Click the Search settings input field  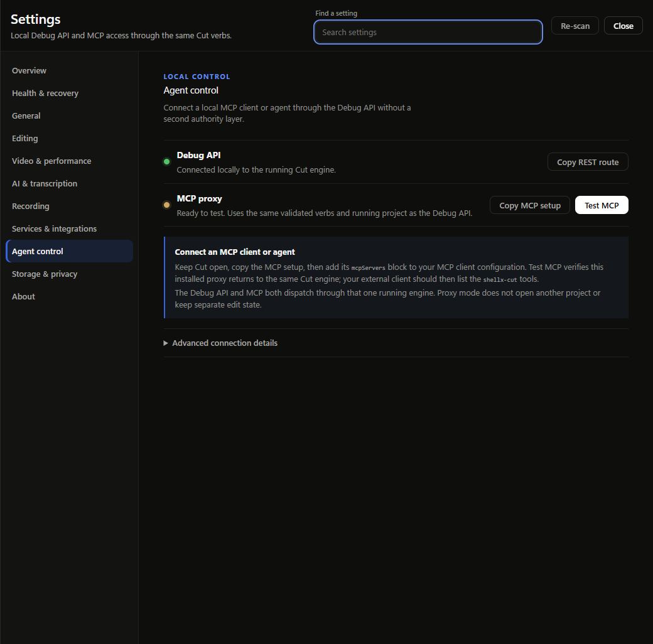pyautogui.click(x=428, y=32)
